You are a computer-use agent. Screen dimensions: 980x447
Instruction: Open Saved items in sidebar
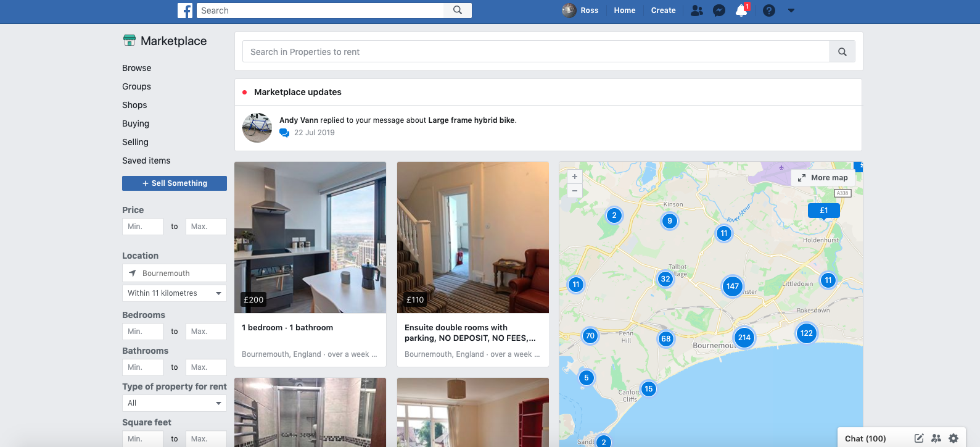click(x=146, y=161)
